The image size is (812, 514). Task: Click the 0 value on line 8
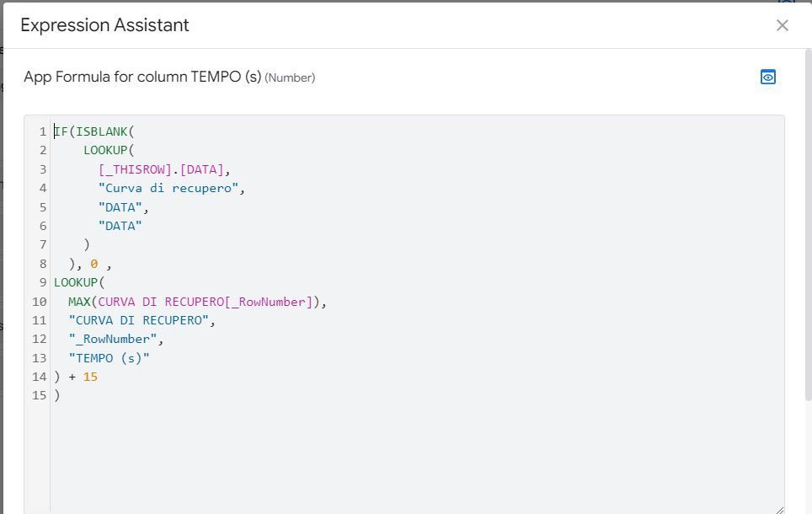[x=93, y=264]
